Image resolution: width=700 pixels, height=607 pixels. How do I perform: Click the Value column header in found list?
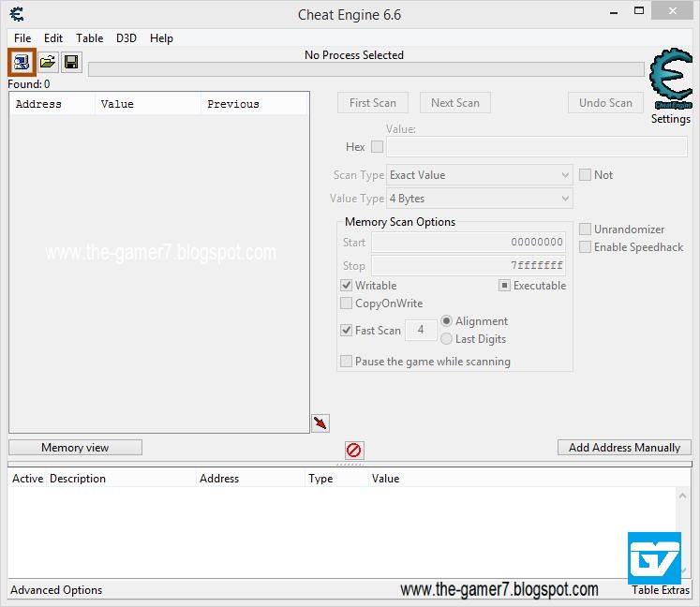pos(147,104)
